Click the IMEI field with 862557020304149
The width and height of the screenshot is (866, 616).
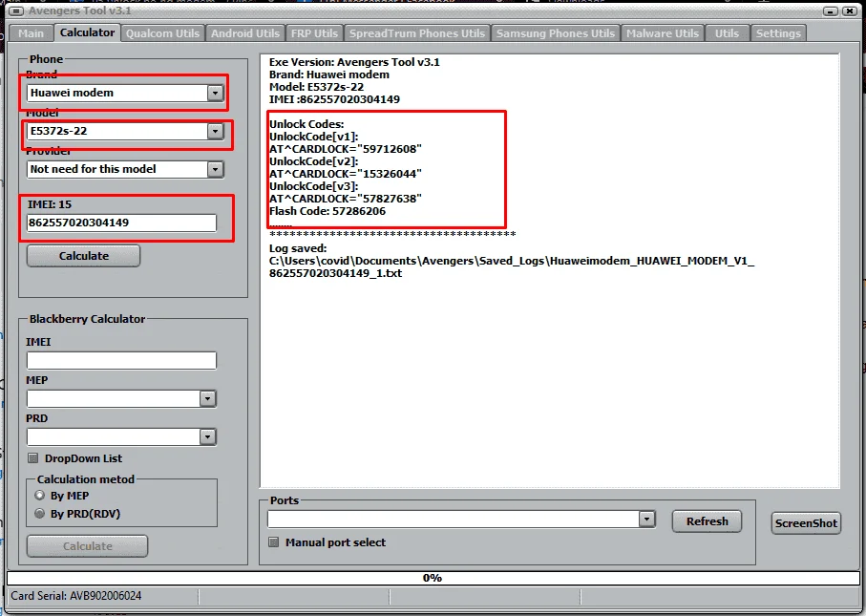click(121, 223)
